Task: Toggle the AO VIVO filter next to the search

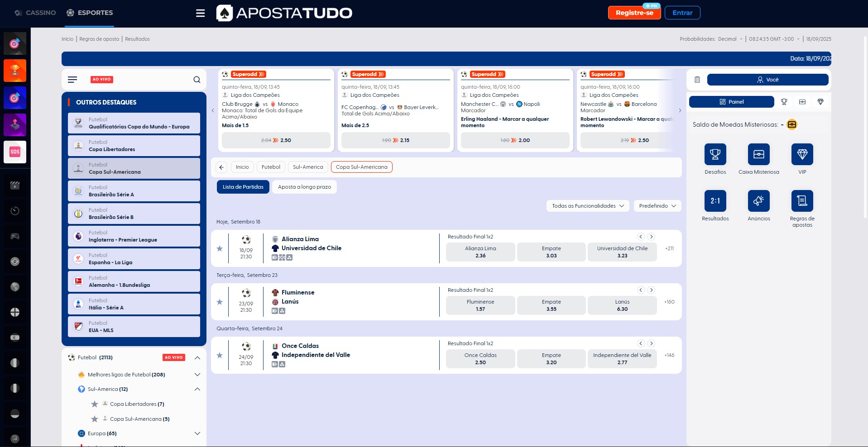Action: (x=102, y=80)
